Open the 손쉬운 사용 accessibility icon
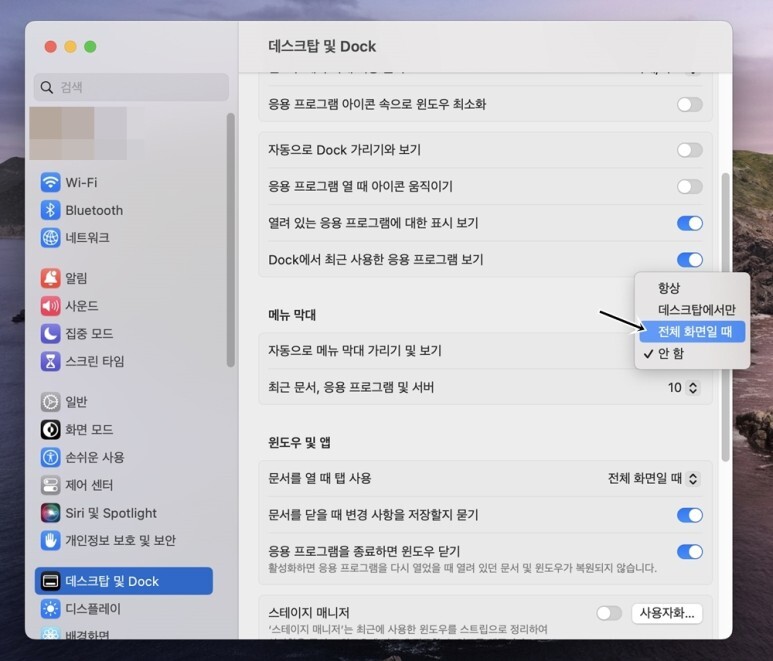Viewport: 773px width, 661px height. (50, 457)
